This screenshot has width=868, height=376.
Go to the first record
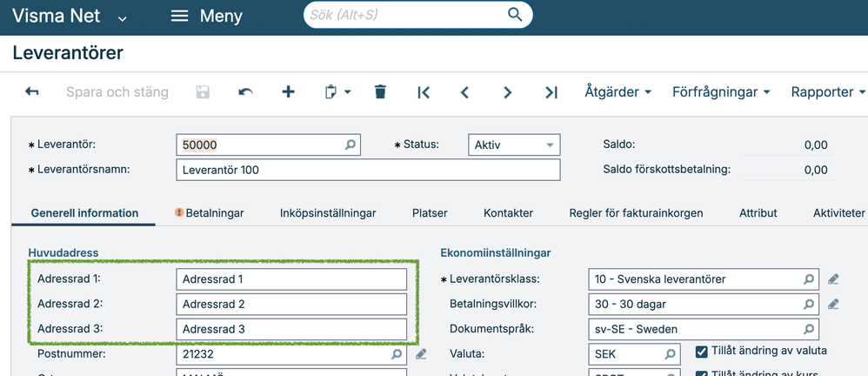(x=424, y=92)
